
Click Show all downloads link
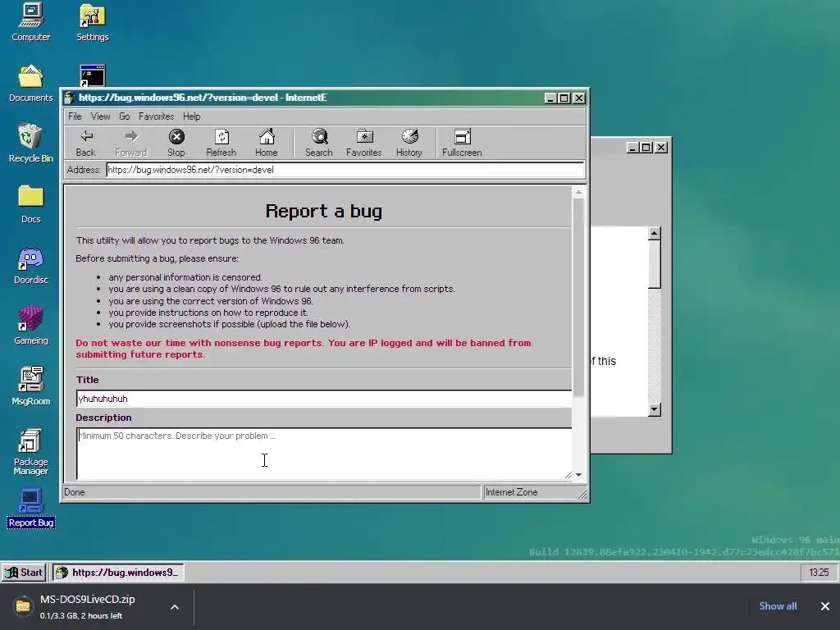coord(778,606)
